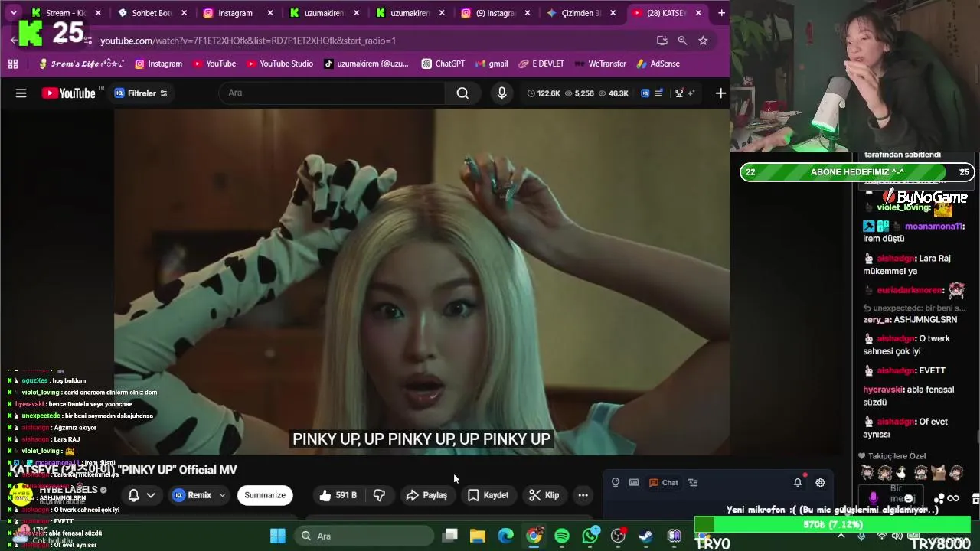The image size is (980, 551).
Task: Switch to the first Instagram tab
Action: (235, 13)
